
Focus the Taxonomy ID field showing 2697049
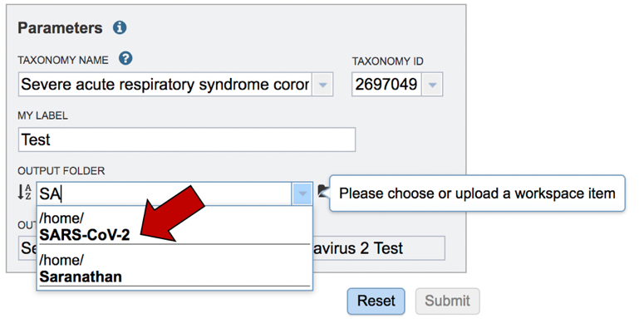coord(386,85)
